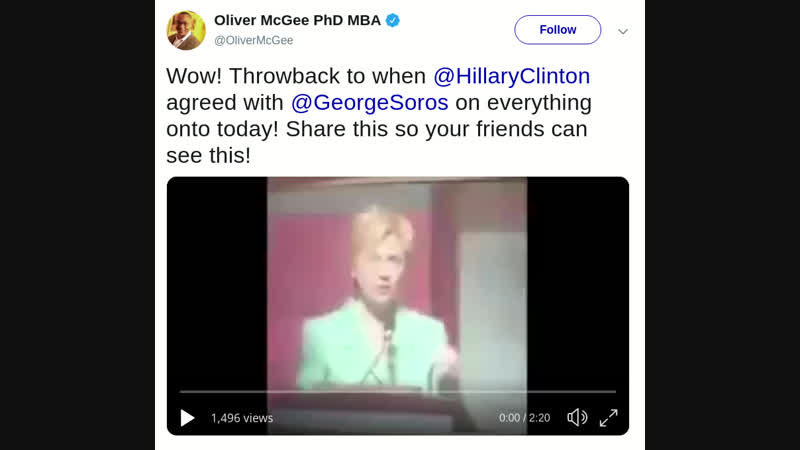Click the 0:00 / 2:20 time display
This screenshot has width=800, height=450.
click(524, 418)
